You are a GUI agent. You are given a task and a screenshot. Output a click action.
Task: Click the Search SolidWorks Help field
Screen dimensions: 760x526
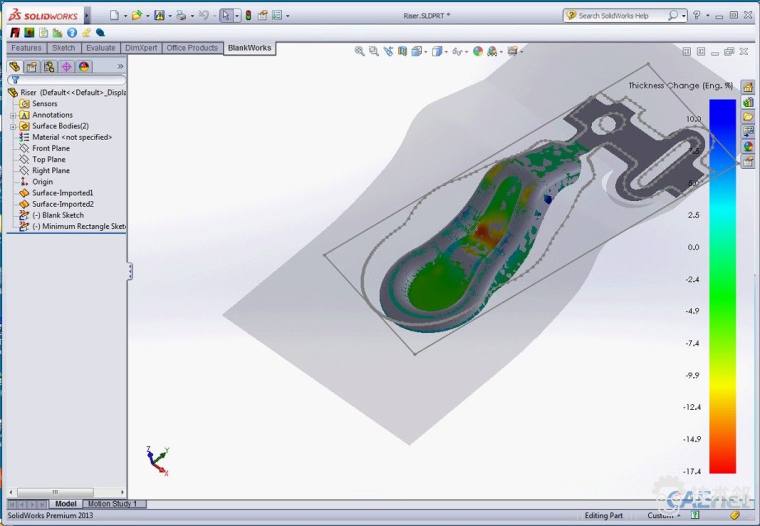click(620, 15)
